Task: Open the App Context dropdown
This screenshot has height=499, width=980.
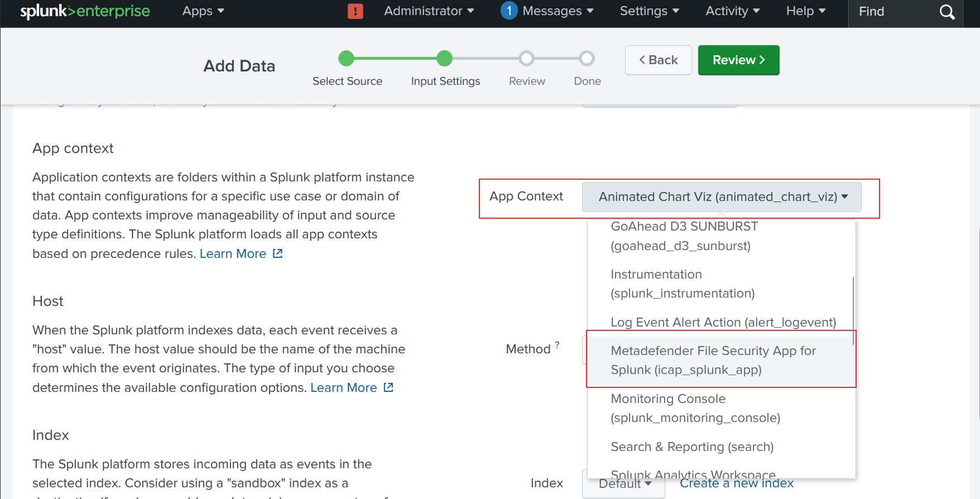Action: pos(722,197)
